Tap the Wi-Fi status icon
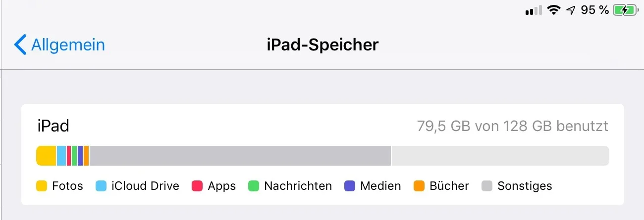The height and width of the screenshot is (220, 644). pyautogui.click(x=553, y=10)
